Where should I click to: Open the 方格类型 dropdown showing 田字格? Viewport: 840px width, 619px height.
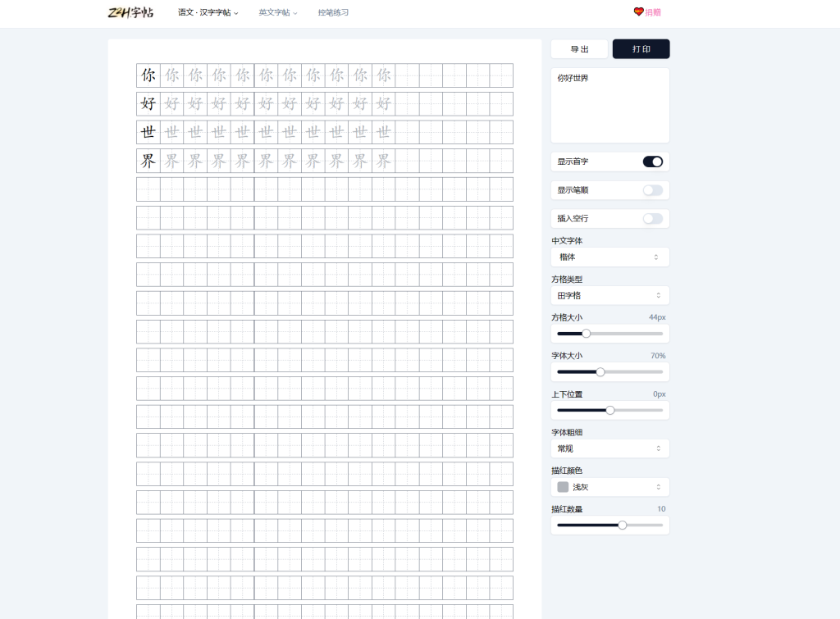(609, 295)
